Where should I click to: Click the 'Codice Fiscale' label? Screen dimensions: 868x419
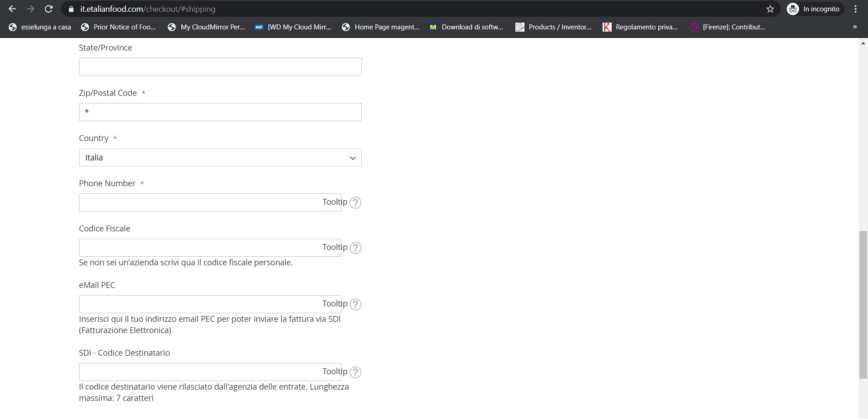104,229
